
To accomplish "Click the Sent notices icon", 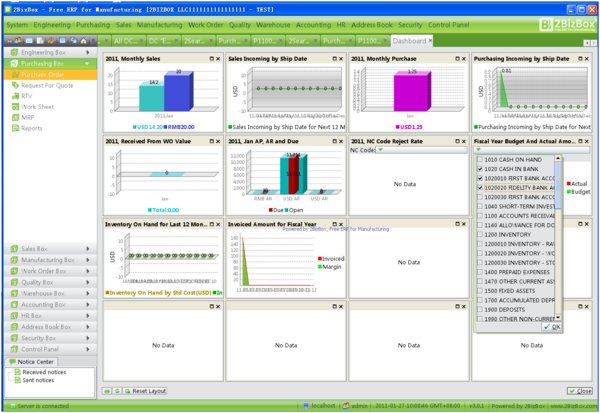I will (17, 380).
